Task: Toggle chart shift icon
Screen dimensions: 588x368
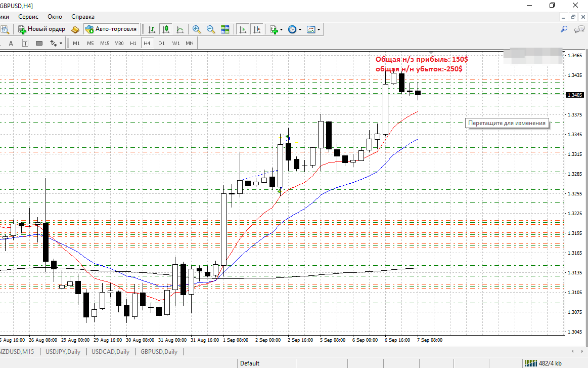Action: [257, 29]
